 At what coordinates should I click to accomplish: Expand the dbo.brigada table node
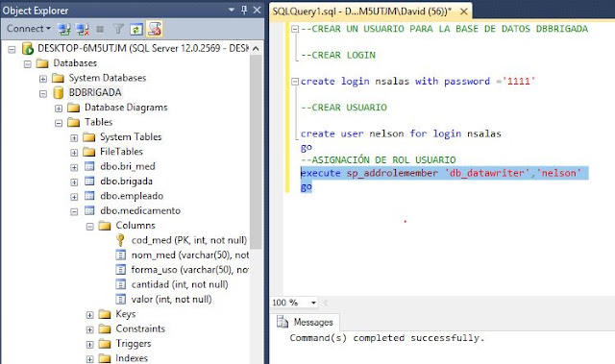tap(74, 182)
